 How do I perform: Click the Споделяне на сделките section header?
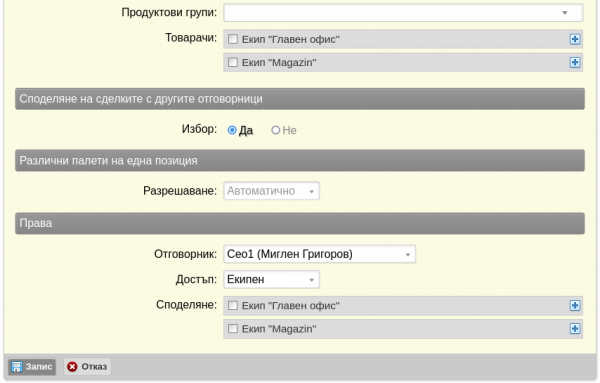pos(300,99)
